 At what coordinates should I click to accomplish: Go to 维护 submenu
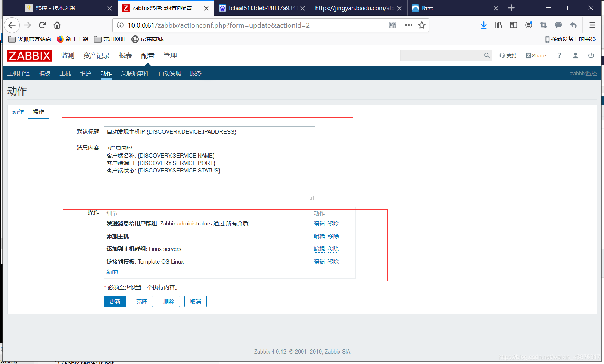coord(86,73)
